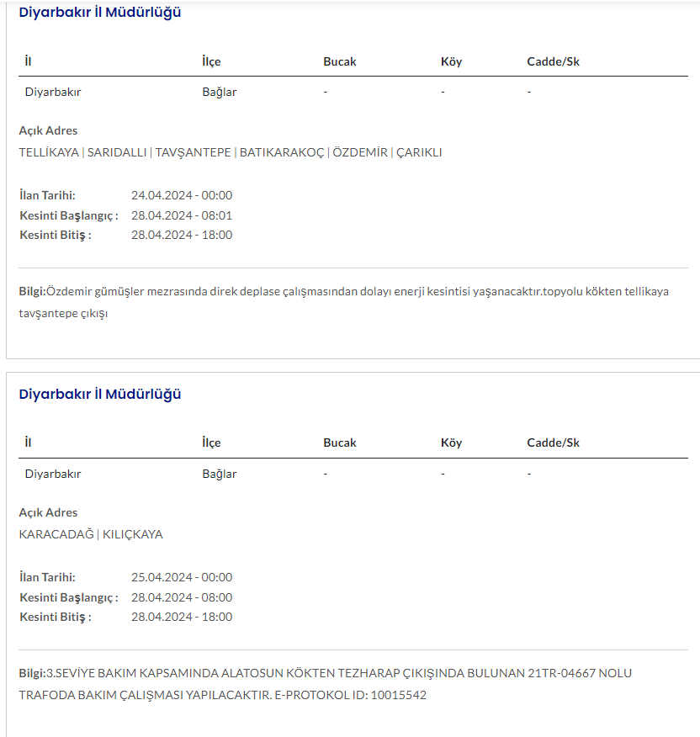This screenshot has height=737, width=700.
Task: Click the Diyarbakır İl Müdürlüğü heading above the TELLİKAYA notice
Action: tap(100, 13)
